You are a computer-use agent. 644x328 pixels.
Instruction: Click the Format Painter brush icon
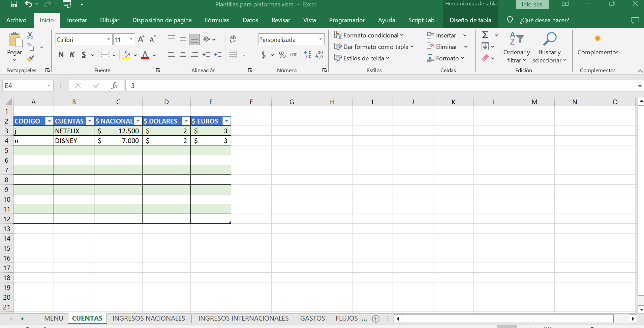point(30,59)
